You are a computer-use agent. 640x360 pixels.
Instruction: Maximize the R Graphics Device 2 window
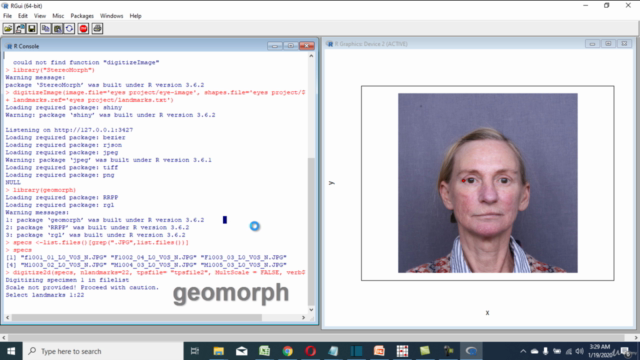(608, 44)
